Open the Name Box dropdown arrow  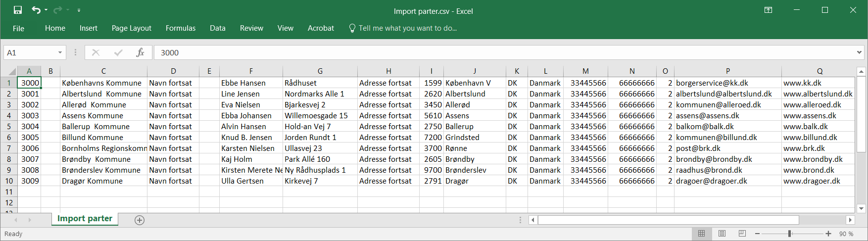[x=60, y=52]
